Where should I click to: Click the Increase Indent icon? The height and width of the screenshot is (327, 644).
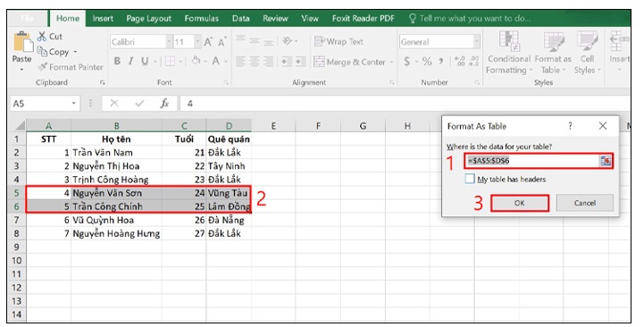[x=301, y=62]
